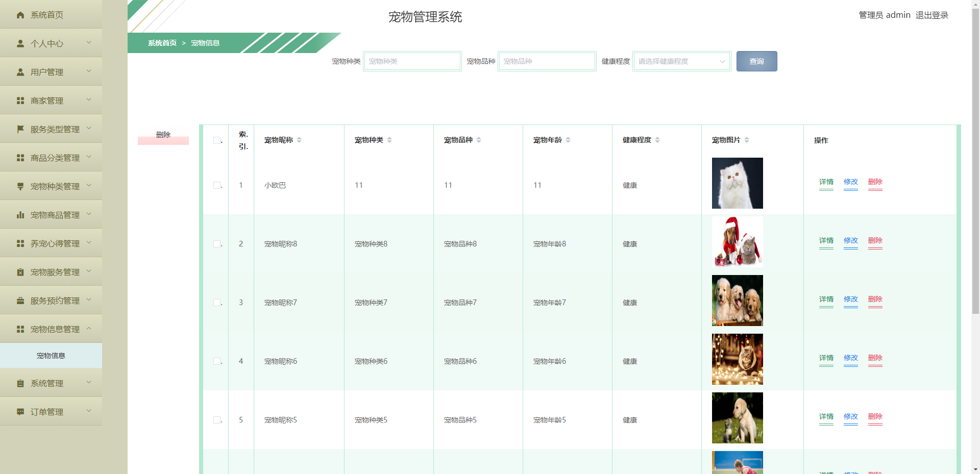Click the briefcase icon beside 服务预约管理
The height and width of the screenshot is (474, 980).
click(x=20, y=301)
